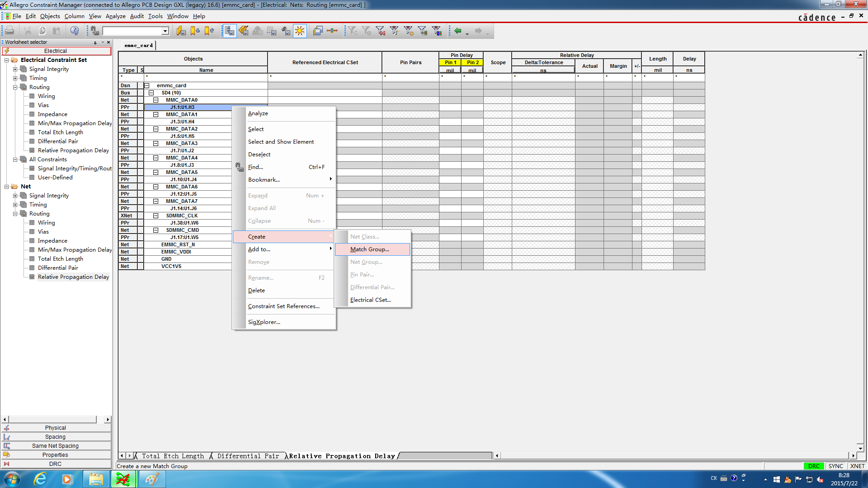
Task: Open SigXplorer... from the context menu
Action: pyautogui.click(x=284, y=322)
